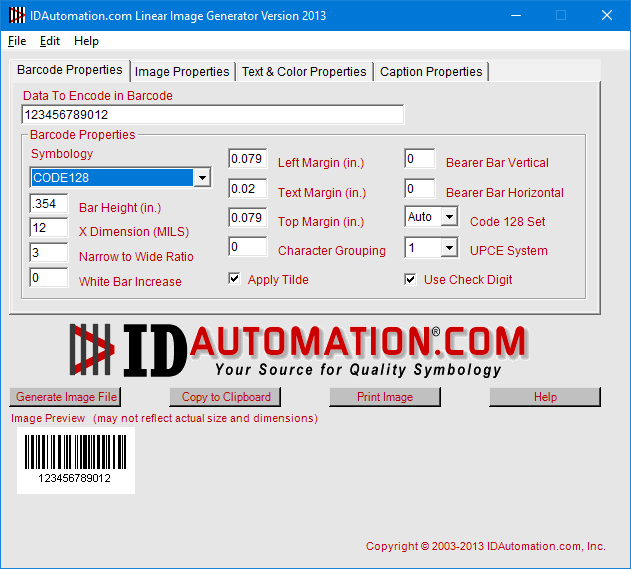Click the Bar Height field
The width and height of the screenshot is (631, 569).
[49, 204]
